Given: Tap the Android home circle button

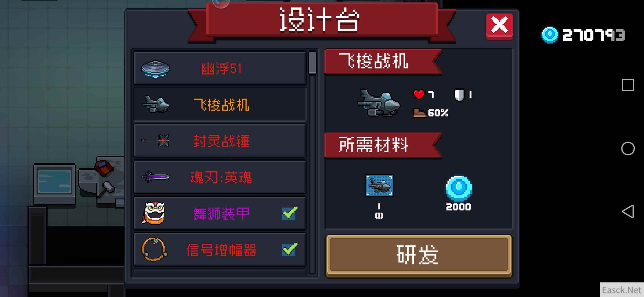Looking at the screenshot, I should point(628,148).
